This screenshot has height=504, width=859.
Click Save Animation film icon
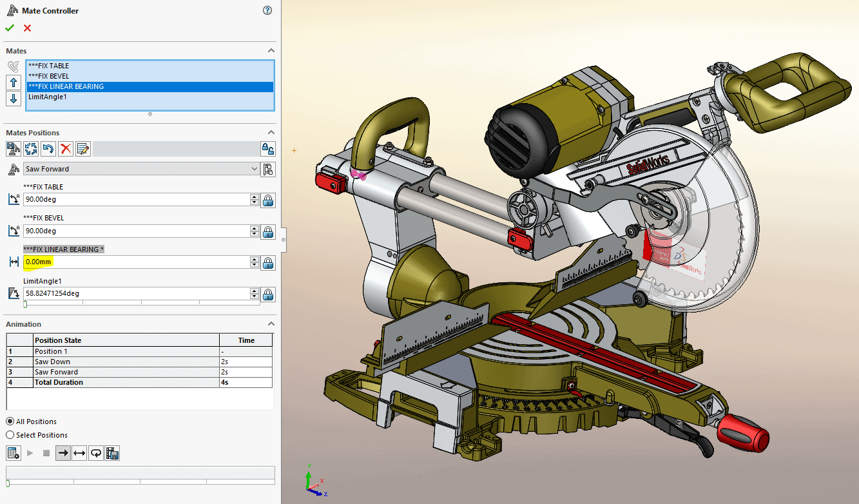click(x=112, y=453)
